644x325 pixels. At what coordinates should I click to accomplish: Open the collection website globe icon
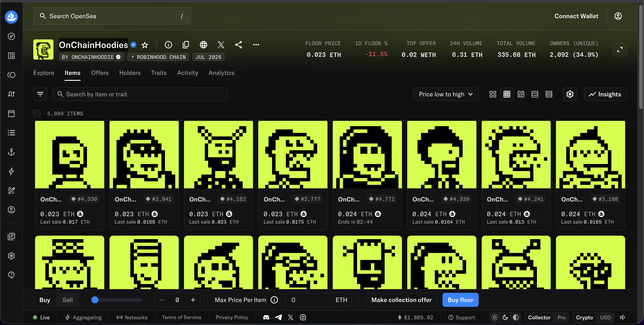tap(203, 45)
